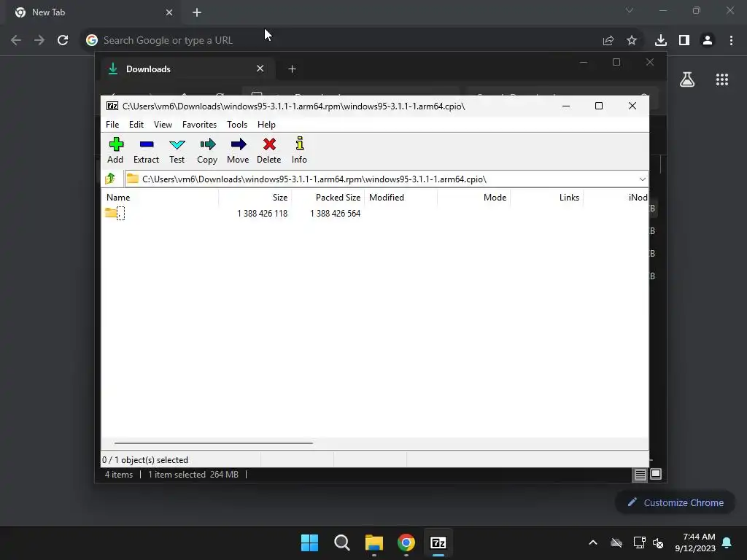747x560 pixels.
Task: Click Chrome's forward arrow
Action: [39, 40]
